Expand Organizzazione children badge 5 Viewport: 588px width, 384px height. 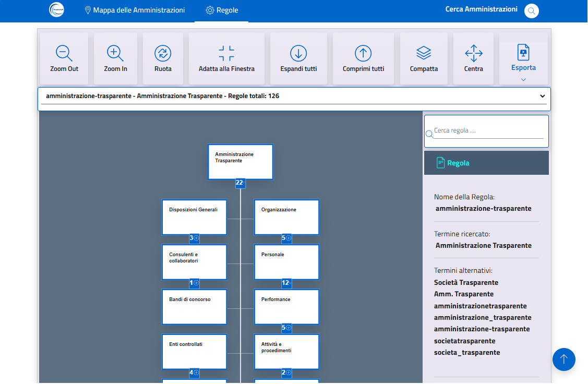tap(286, 238)
